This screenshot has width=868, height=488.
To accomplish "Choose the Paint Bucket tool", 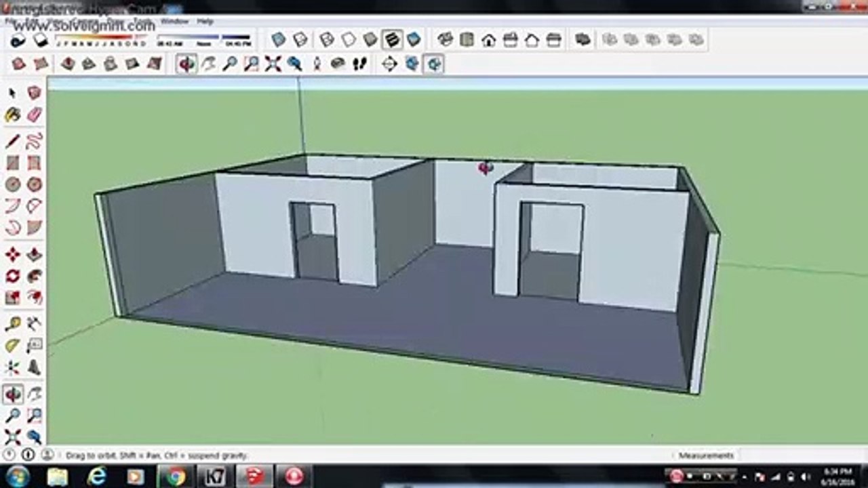I will click(13, 115).
